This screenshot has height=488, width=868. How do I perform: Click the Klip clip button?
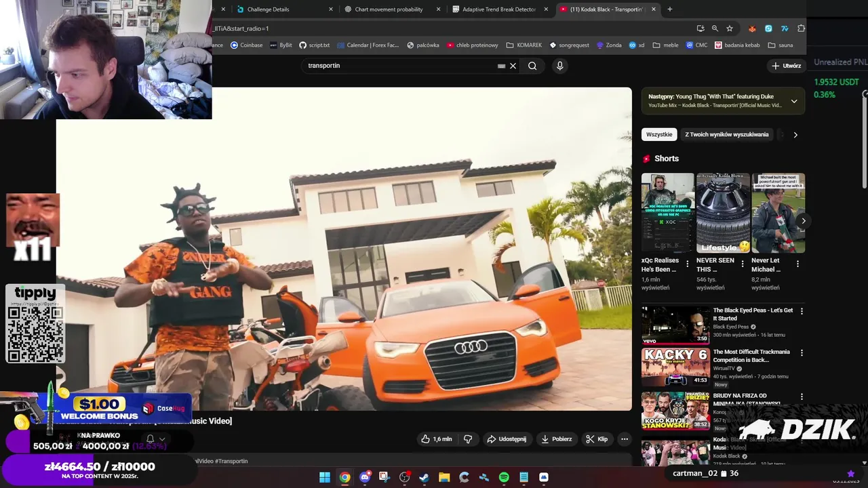point(597,439)
